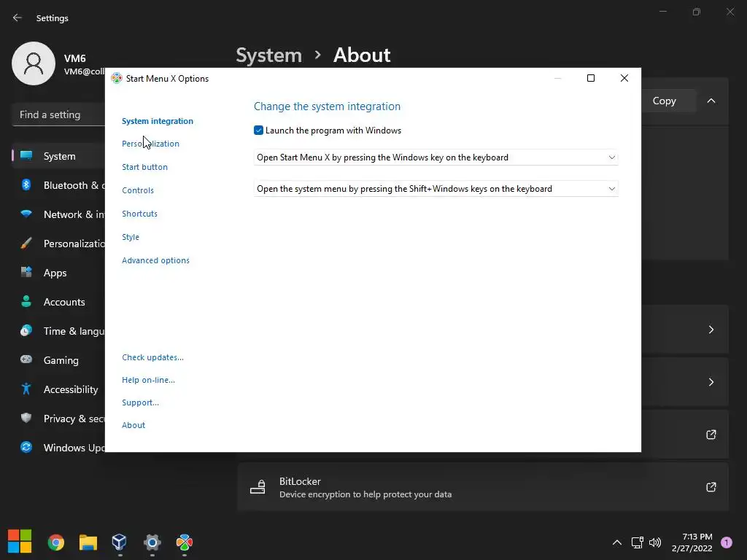Open the Start button section
The image size is (747, 560).
click(145, 167)
